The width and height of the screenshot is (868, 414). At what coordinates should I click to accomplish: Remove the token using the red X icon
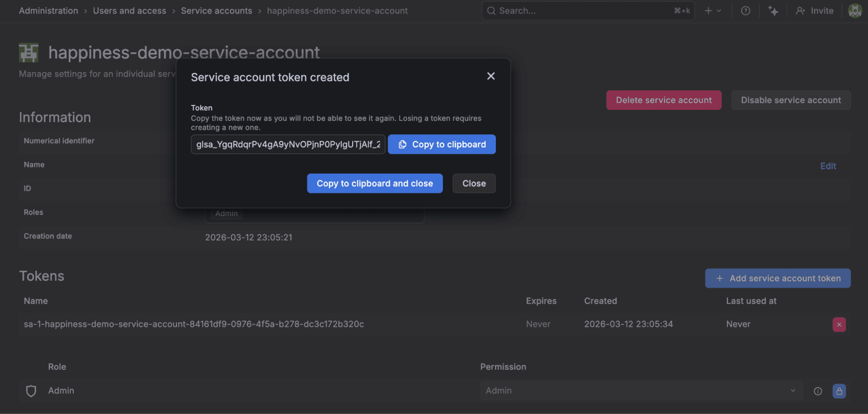tap(839, 324)
